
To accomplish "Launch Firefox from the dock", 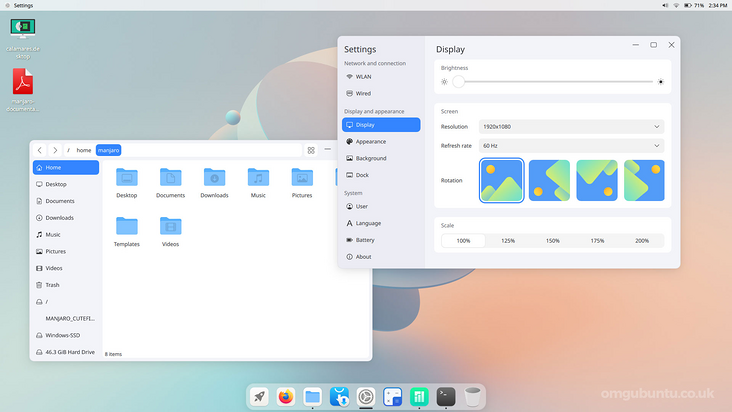I will tap(286, 397).
